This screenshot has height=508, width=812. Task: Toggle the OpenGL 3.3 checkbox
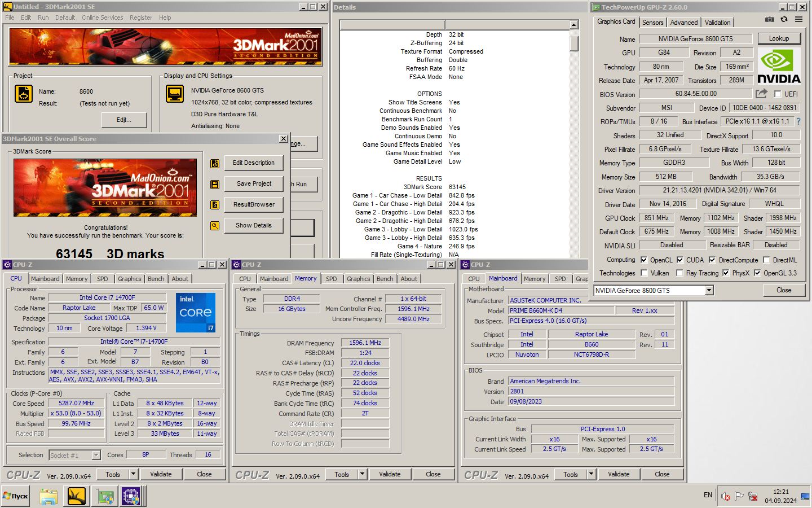pos(757,273)
